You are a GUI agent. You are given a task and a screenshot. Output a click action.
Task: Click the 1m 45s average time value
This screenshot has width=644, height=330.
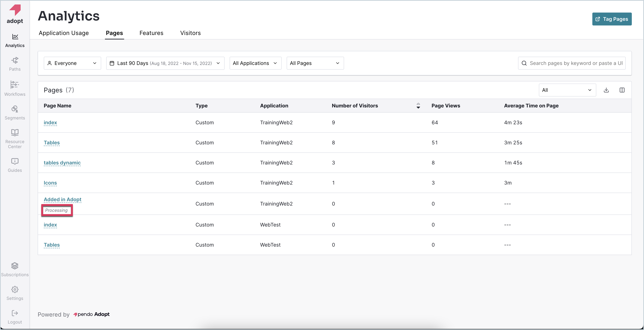[513, 163]
